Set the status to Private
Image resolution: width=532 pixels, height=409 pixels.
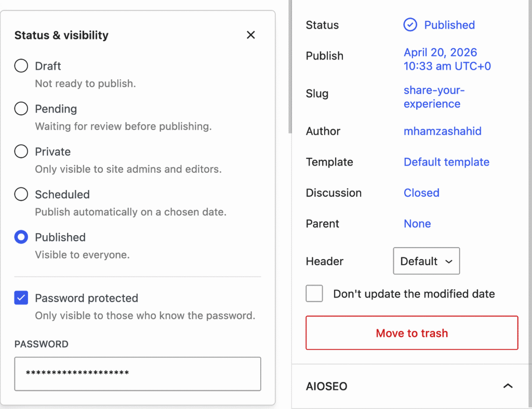click(x=21, y=152)
